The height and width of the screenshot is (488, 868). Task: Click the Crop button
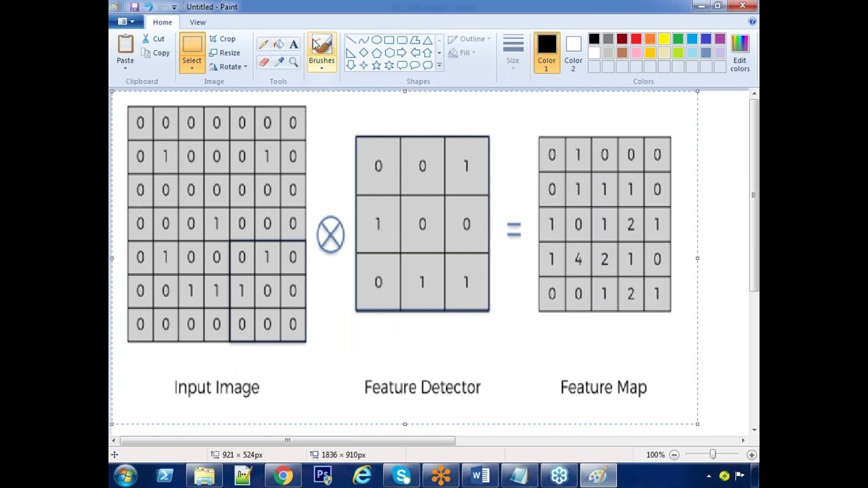pyautogui.click(x=222, y=39)
